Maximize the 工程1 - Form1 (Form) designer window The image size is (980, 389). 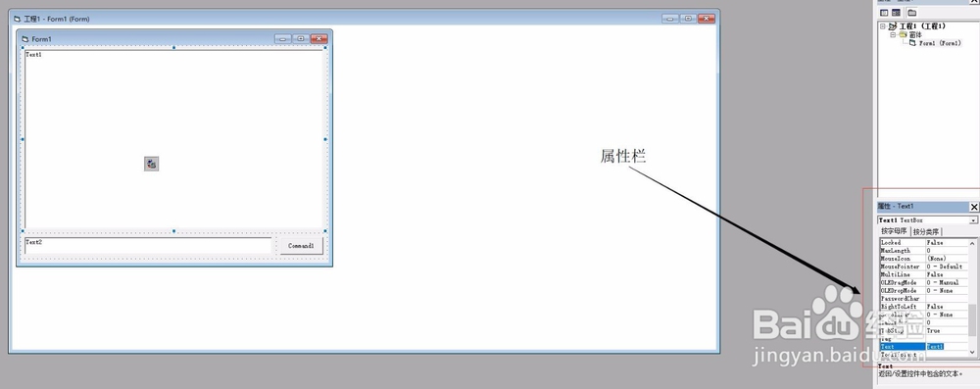[688, 19]
